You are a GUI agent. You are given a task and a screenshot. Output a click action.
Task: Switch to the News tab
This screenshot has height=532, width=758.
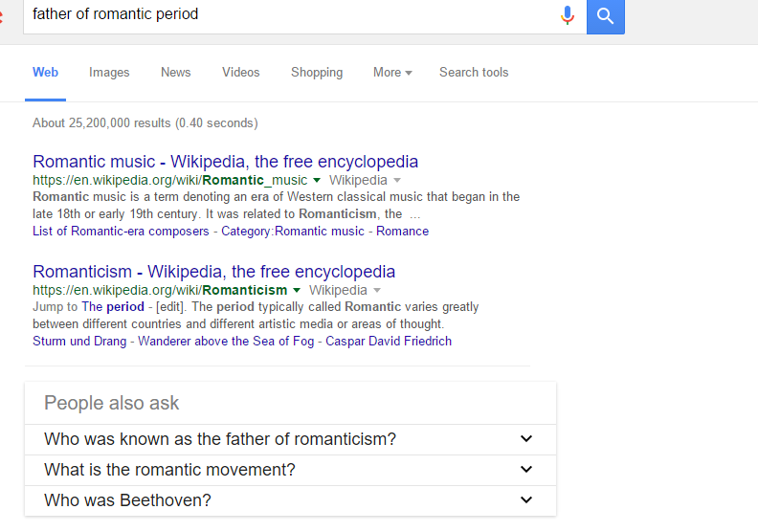click(x=175, y=73)
